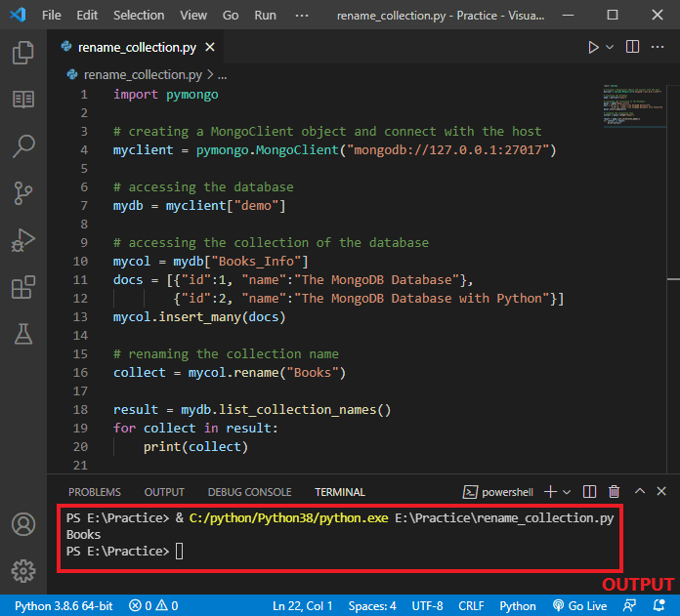Viewport: 680px width, 616px height.
Task: Run the Python file with play button
Action: [593, 47]
